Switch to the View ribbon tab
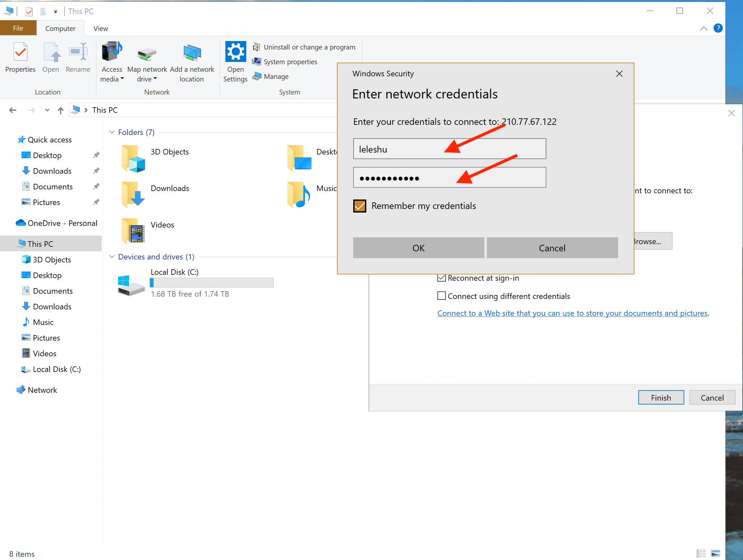The height and width of the screenshot is (560, 743). point(100,29)
